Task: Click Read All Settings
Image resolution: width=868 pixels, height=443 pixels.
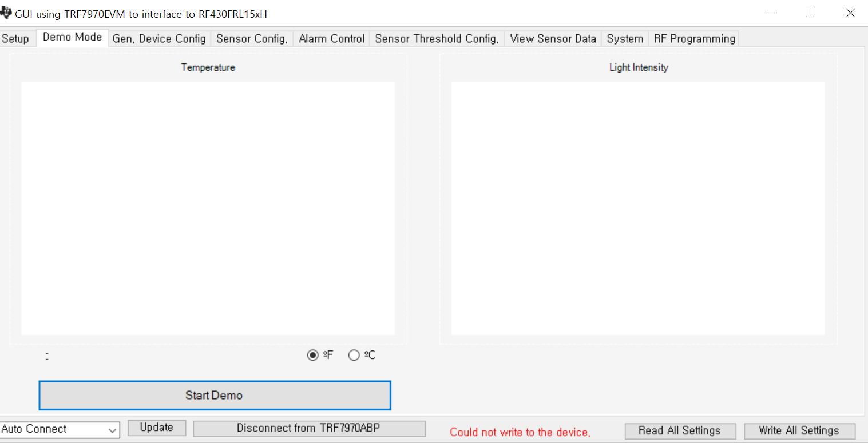Action: (x=680, y=431)
